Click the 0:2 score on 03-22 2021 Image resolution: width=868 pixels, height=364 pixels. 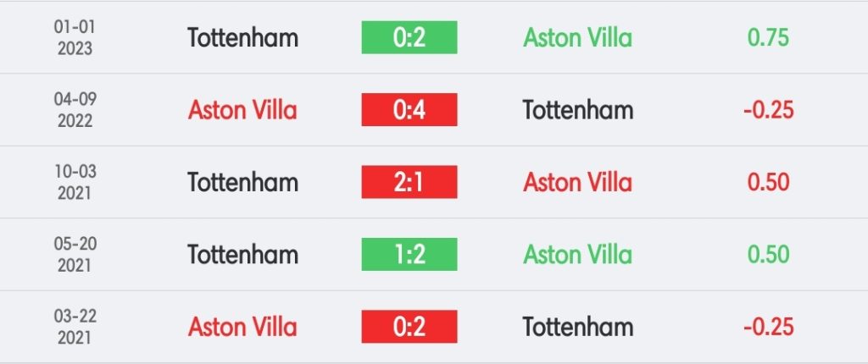click(409, 327)
